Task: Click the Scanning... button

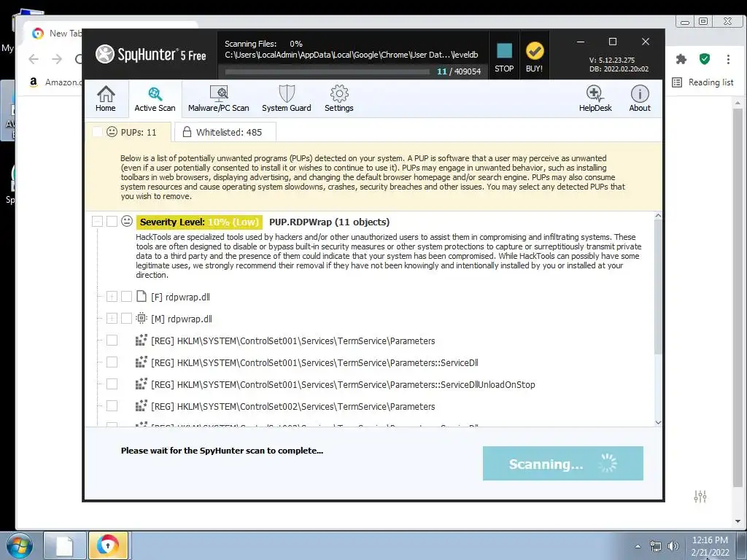Action: pos(562,463)
